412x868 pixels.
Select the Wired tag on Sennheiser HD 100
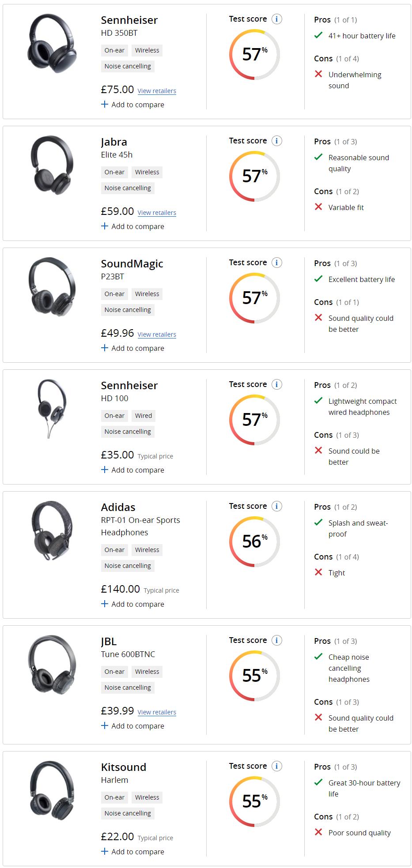tap(144, 416)
